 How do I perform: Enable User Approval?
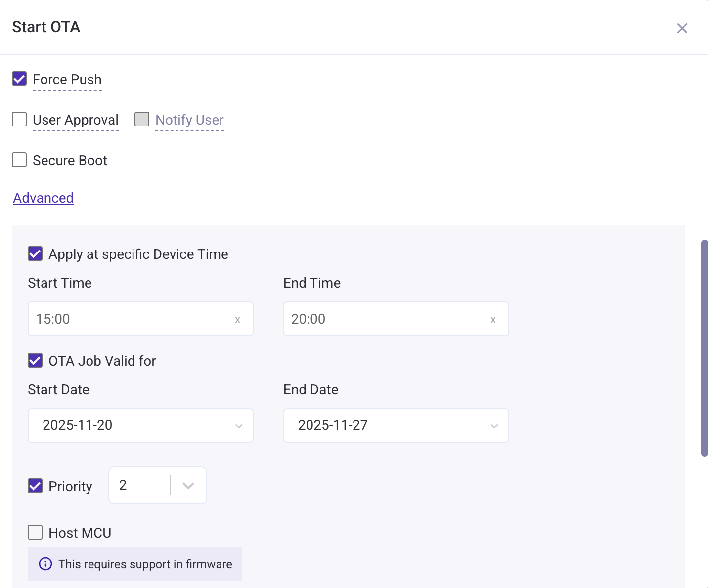click(19, 119)
